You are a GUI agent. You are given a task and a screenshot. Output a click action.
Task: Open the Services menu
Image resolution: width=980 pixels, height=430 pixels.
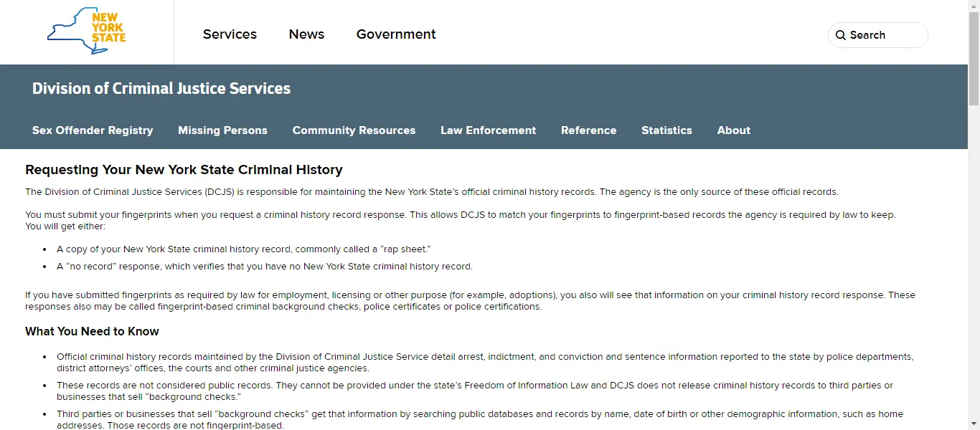[230, 34]
